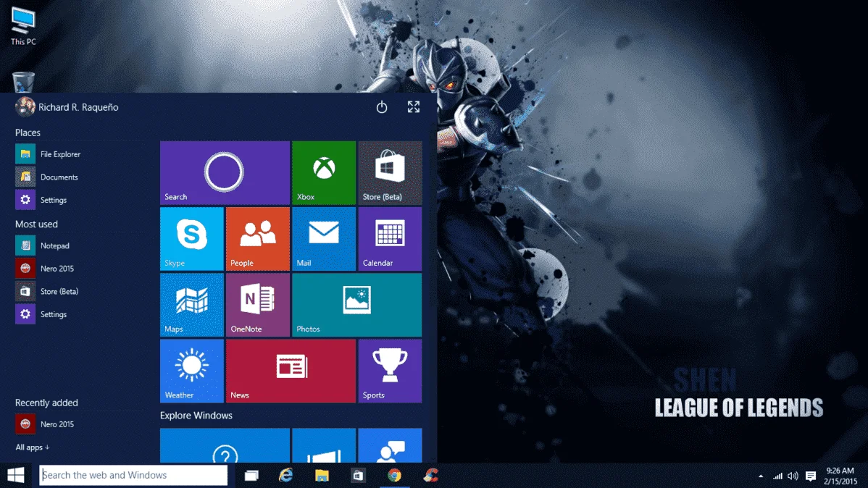Launch Nero 2015 from Most used
868x488 pixels.
[x=45, y=269]
